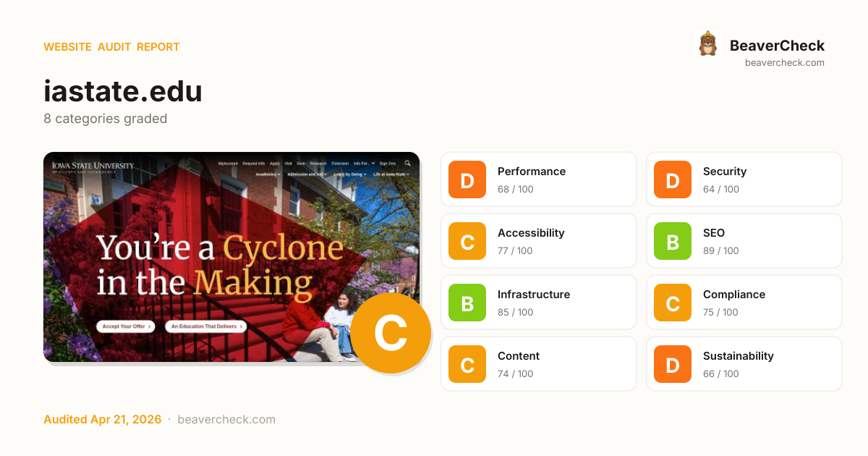Expand the Academics dropdown in screenshot nav
This screenshot has height=456, width=868.
268,174
